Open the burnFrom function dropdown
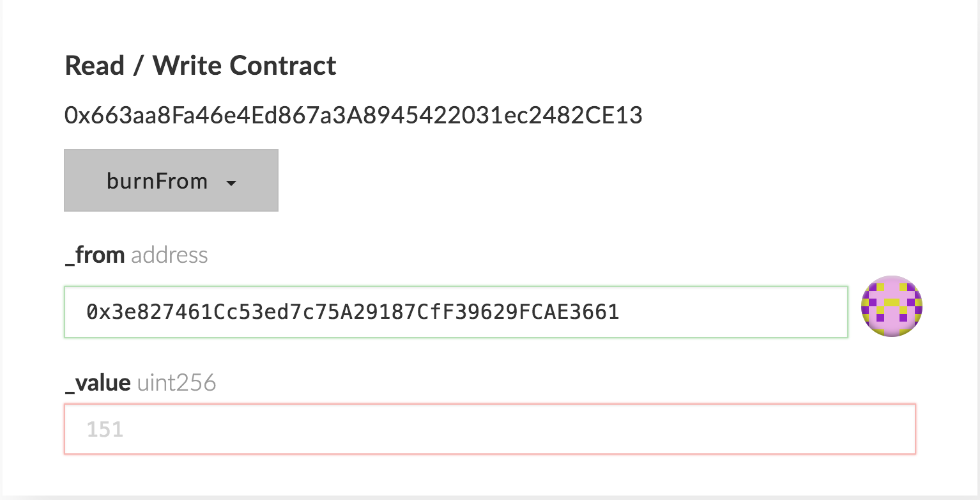The height and width of the screenshot is (500, 980). 171,181
